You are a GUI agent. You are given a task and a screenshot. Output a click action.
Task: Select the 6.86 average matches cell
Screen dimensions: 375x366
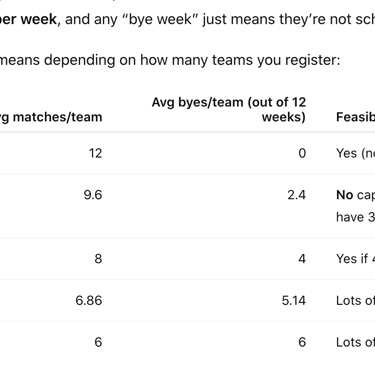(x=89, y=300)
